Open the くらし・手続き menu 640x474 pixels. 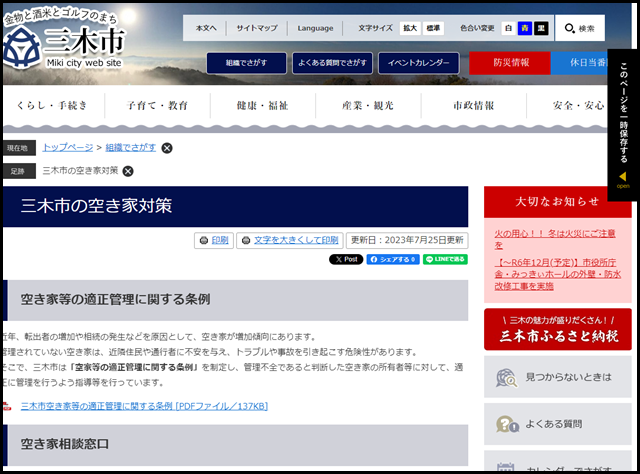(x=52, y=106)
